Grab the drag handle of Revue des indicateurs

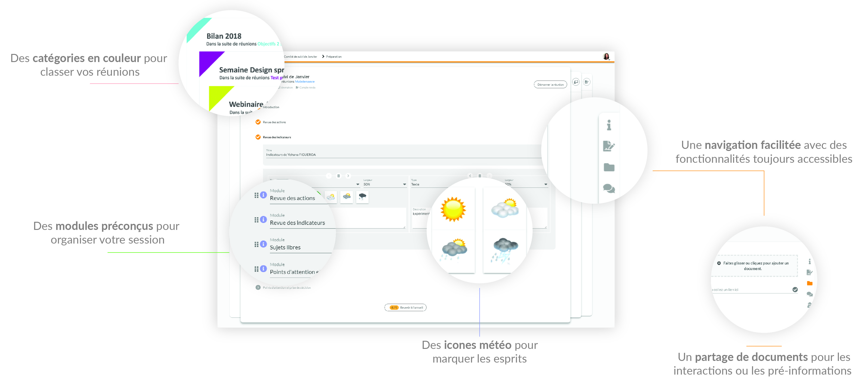(256, 220)
